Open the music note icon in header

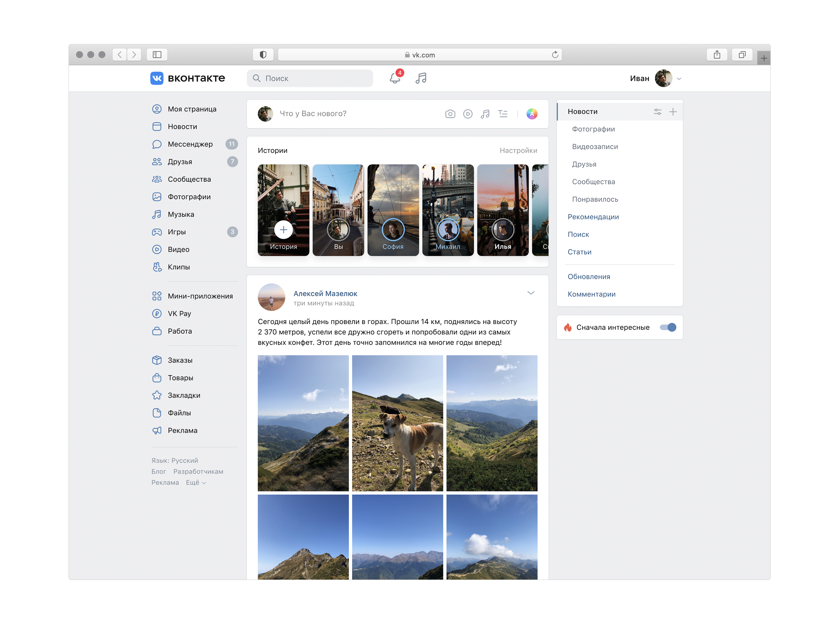click(421, 78)
